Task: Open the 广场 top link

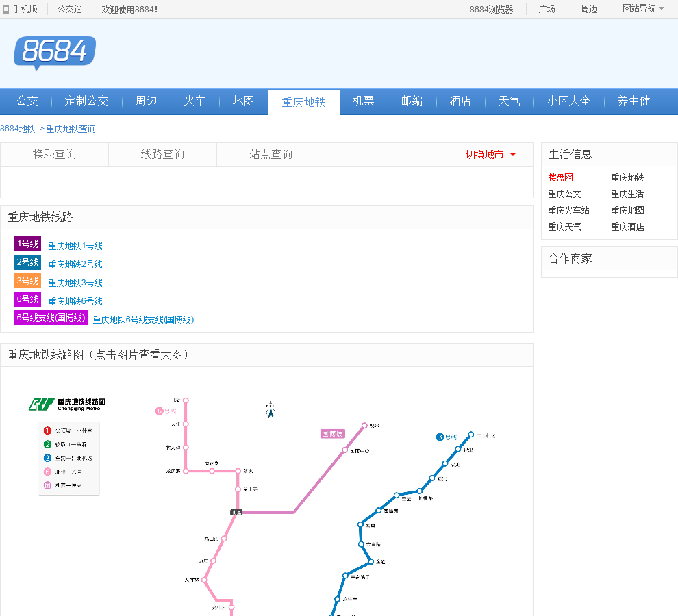Action: tap(547, 9)
